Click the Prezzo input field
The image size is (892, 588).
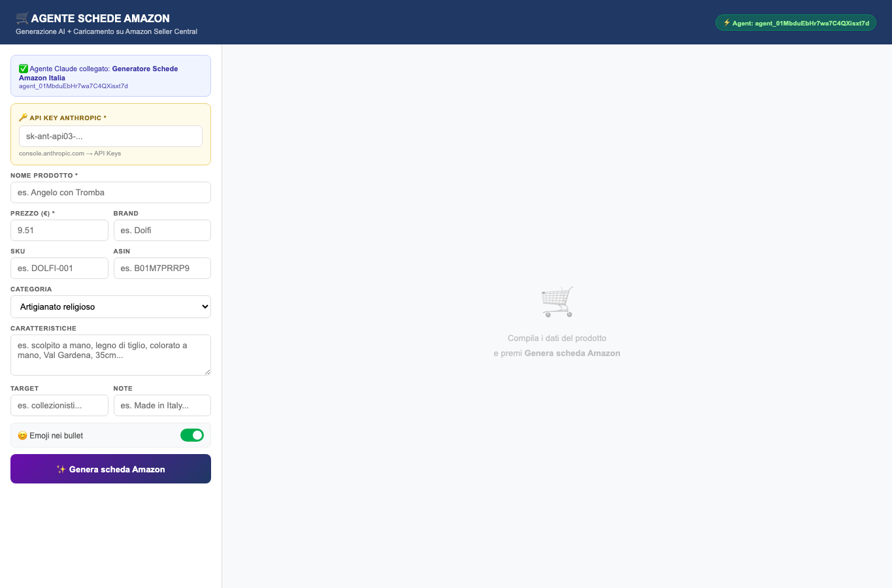(x=59, y=231)
